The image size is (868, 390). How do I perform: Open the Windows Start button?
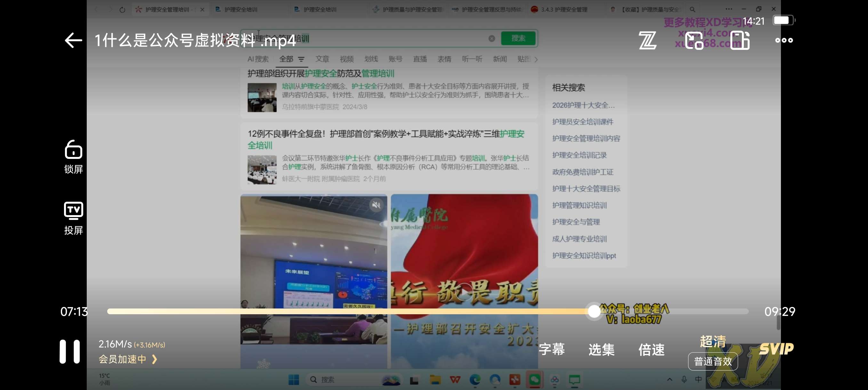click(293, 379)
